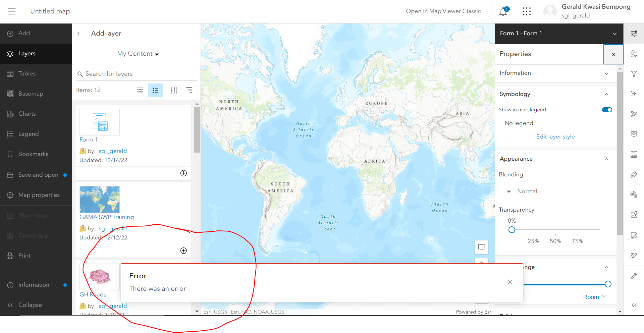
Task: Open the Properties settings icon in right toolbar
Action: 634,34
